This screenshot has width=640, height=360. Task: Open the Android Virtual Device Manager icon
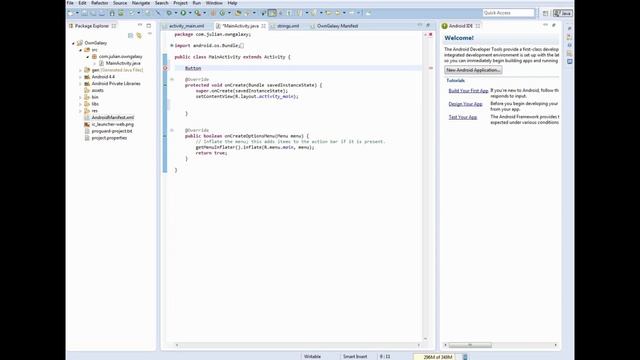coord(121,13)
